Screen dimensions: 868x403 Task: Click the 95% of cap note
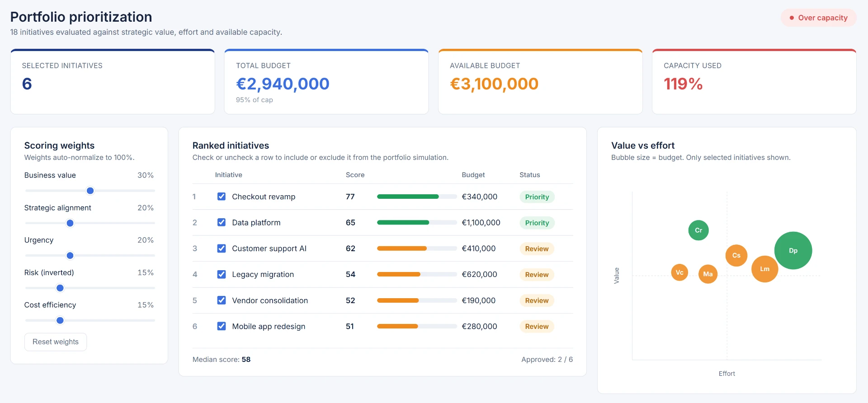click(255, 100)
